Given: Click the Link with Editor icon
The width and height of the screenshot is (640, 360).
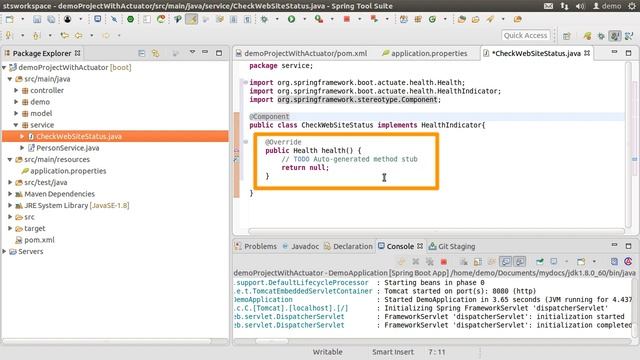Looking at the screenshot, I should coord(156,53).
